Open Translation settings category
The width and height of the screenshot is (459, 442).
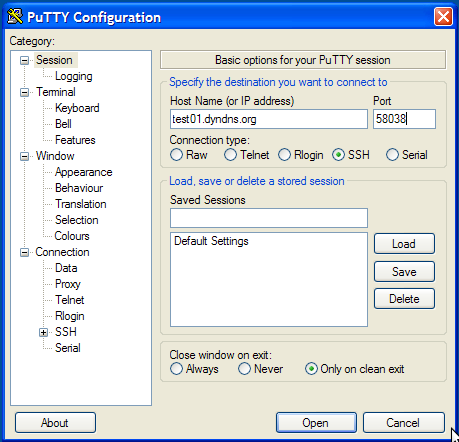(x=81, y=204)
